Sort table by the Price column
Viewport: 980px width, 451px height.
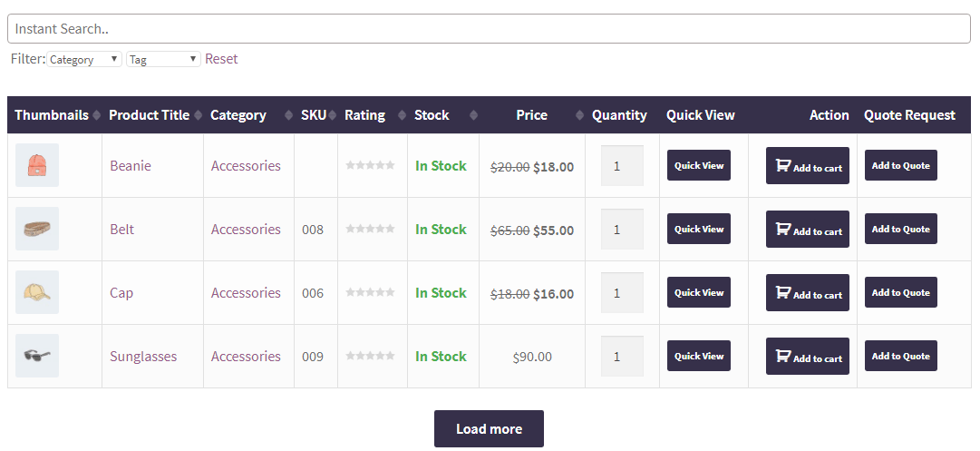[580, 115]
